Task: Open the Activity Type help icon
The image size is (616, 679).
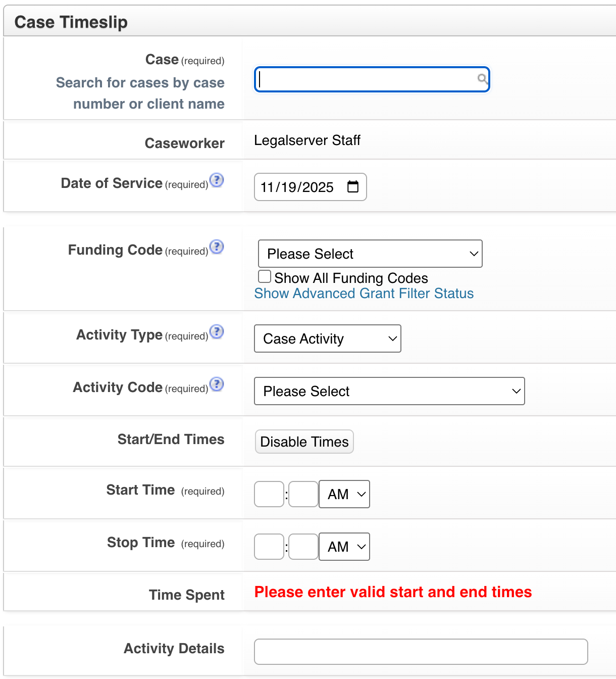Action: tap(217, 332)
